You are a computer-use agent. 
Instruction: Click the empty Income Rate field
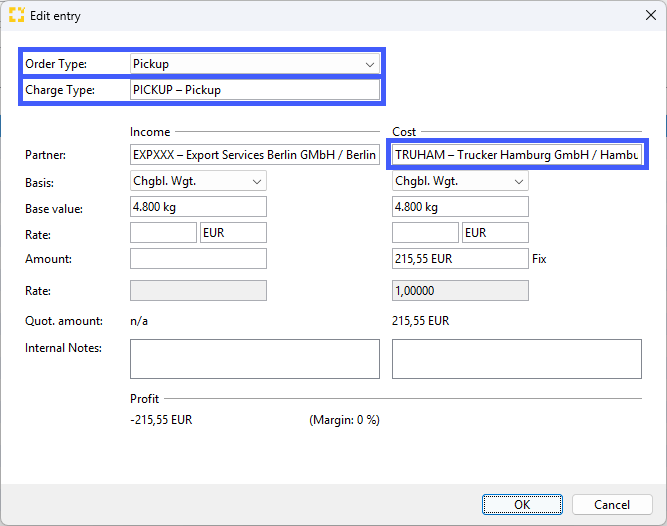[163, 233]
